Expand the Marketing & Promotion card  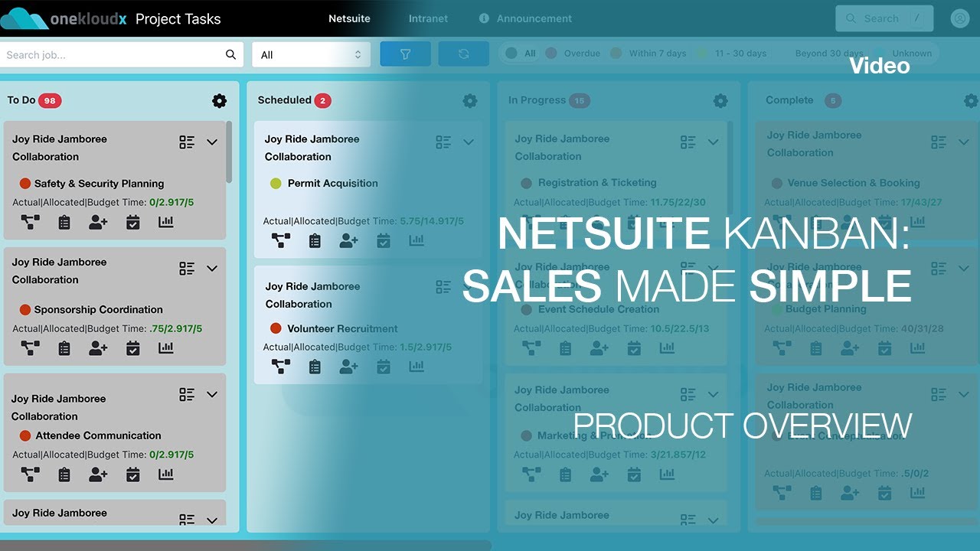(x=713, y=394)
